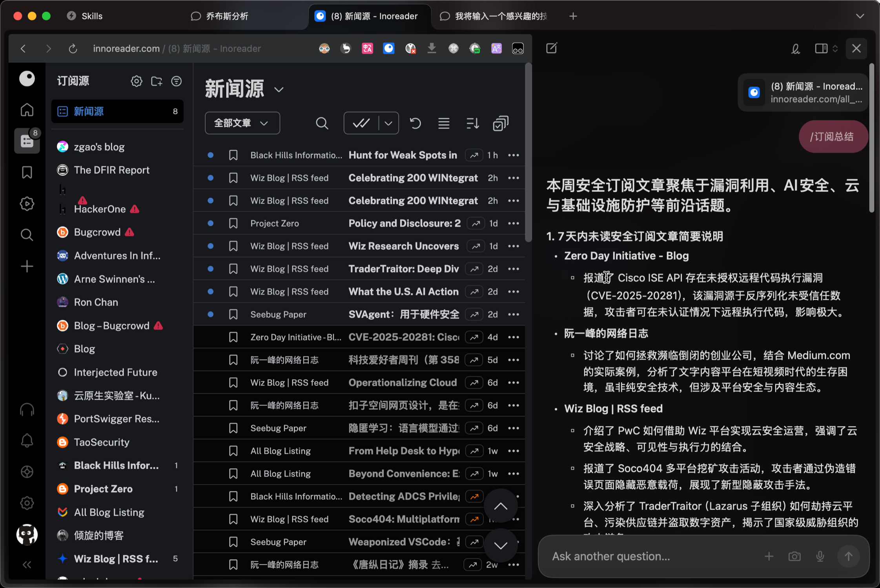Click the multi-select articles icon
Image resolution: width=880 pixels, height=588 pixels.
501,123
